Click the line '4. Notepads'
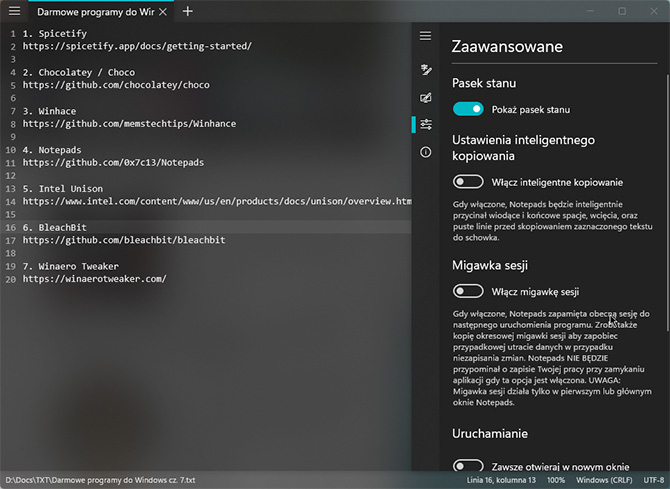This screenshot has width=670, height=489. pos(52,150)
